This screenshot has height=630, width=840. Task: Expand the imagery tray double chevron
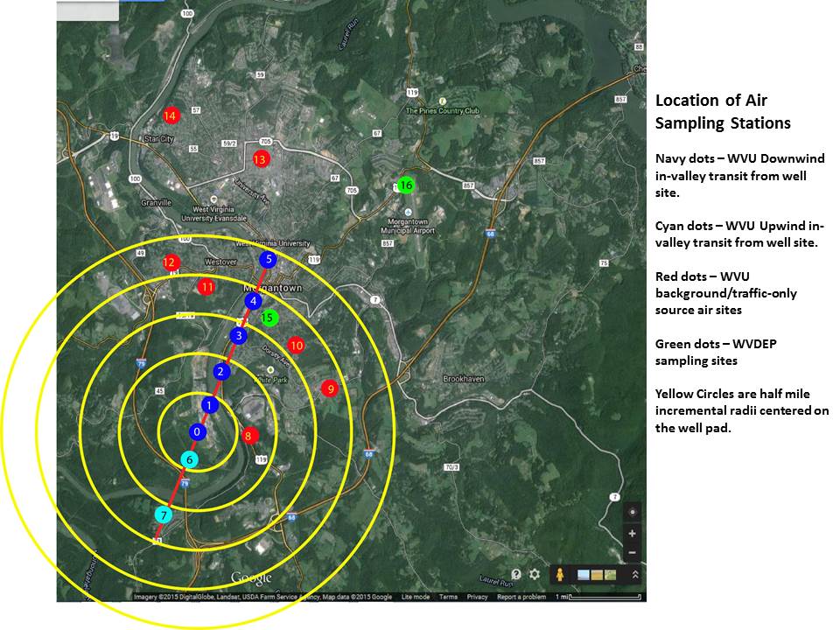[635, 575]
